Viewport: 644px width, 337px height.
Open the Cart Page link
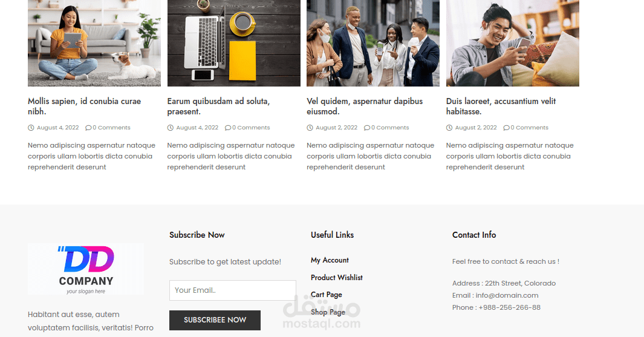[327, 295]
